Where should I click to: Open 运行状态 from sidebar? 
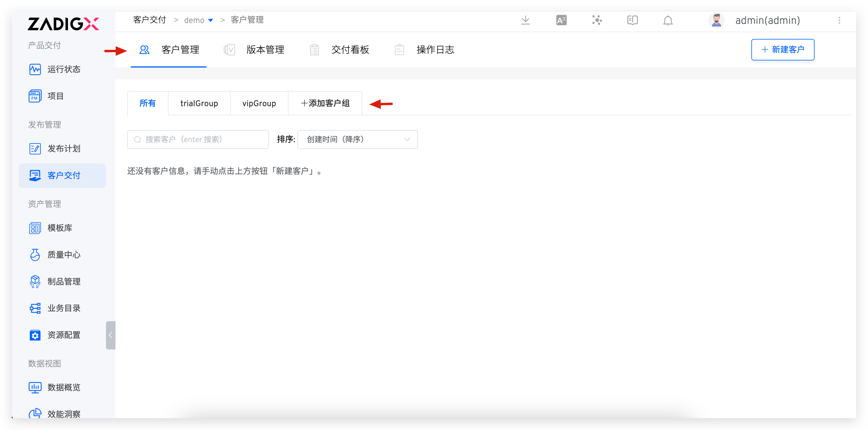pos(63,69)
